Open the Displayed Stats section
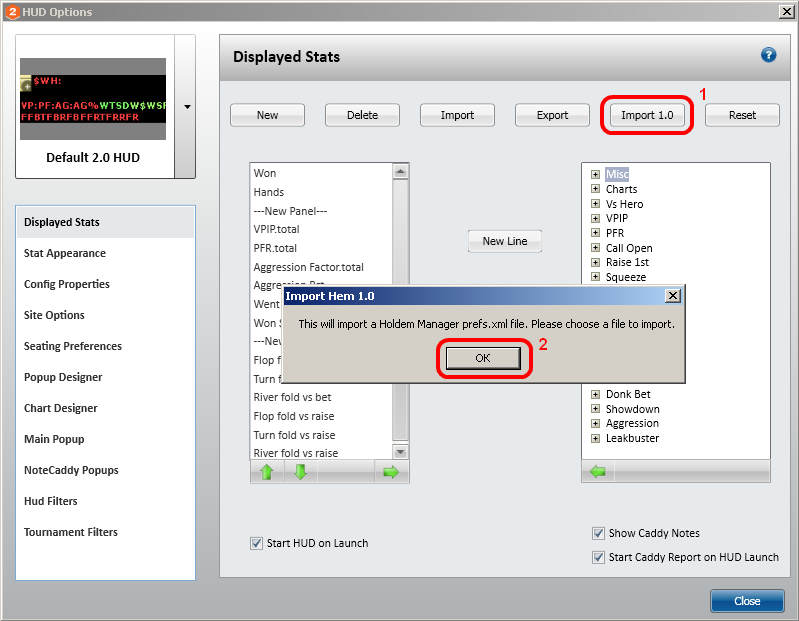Image resolution: width=799 pixels, height=621 pixels. tap(105, 222)
